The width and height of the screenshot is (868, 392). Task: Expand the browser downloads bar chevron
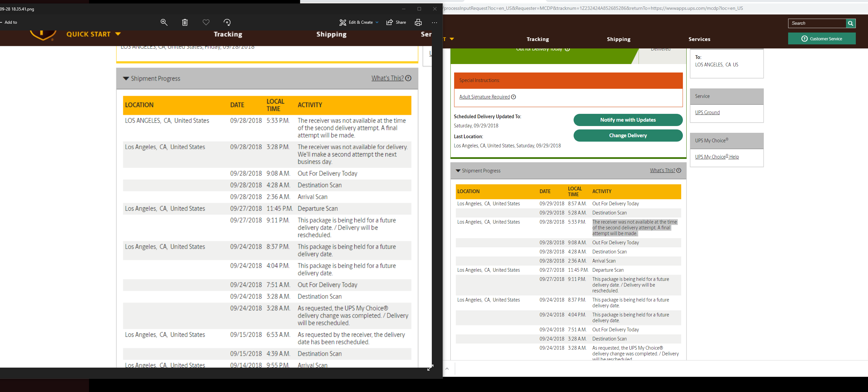point(447,369)
